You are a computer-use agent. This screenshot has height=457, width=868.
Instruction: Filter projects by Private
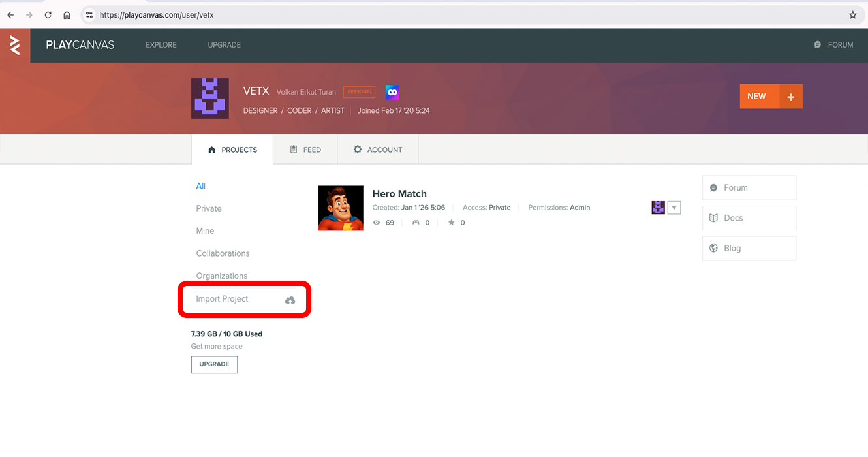click(x=209, y=208)
